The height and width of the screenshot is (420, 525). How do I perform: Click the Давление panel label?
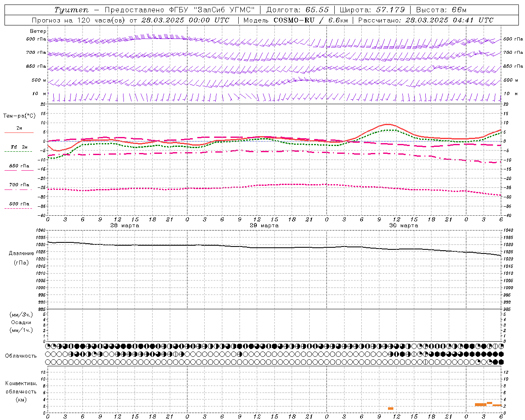[x=21, y=253]
